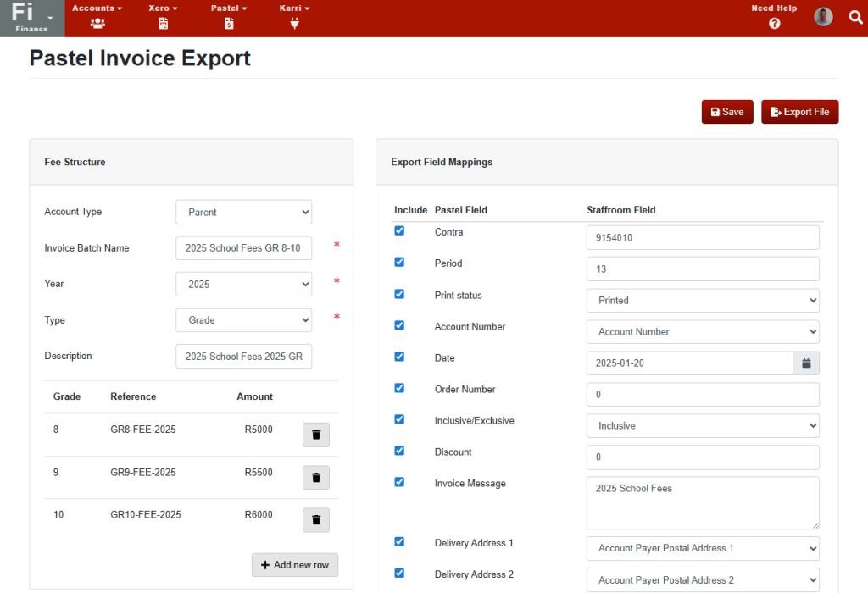The width and height of the screenshot is (868, 593).
Task: Edit the Discount field
Action: click(703, 457)
